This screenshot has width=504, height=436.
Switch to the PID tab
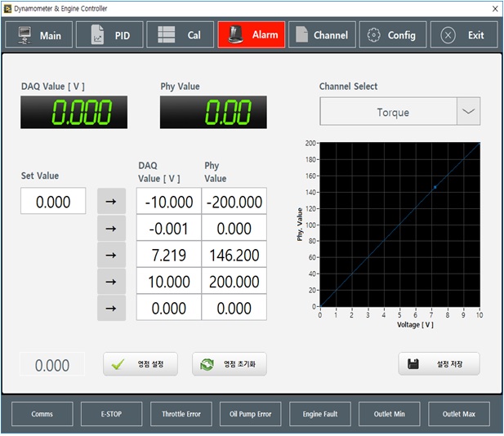[109, 35]
